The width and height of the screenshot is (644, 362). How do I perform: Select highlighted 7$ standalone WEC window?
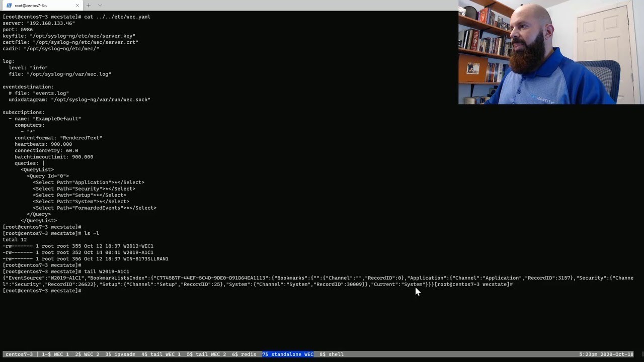coord(288,354)
